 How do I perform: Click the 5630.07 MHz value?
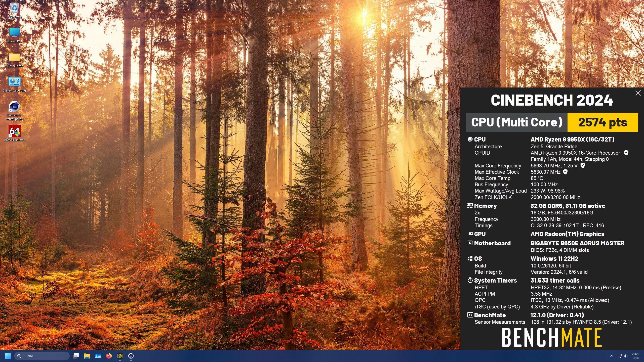(x=546, y=172)
